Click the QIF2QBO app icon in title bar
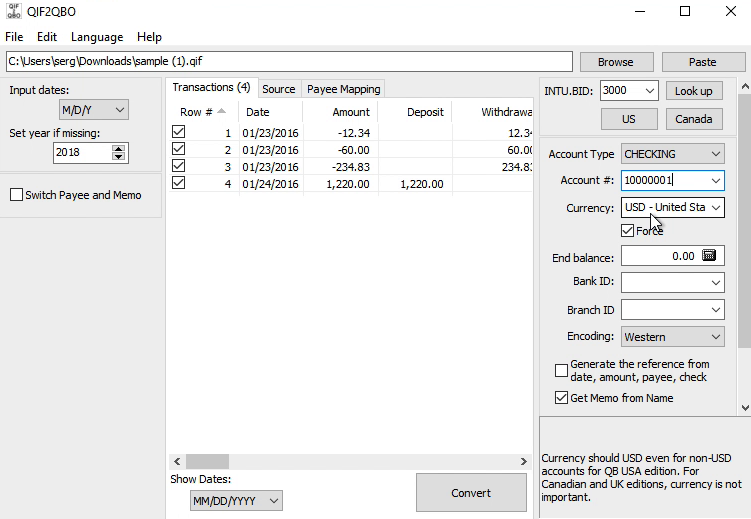751x519 pixels. [13, 11]
